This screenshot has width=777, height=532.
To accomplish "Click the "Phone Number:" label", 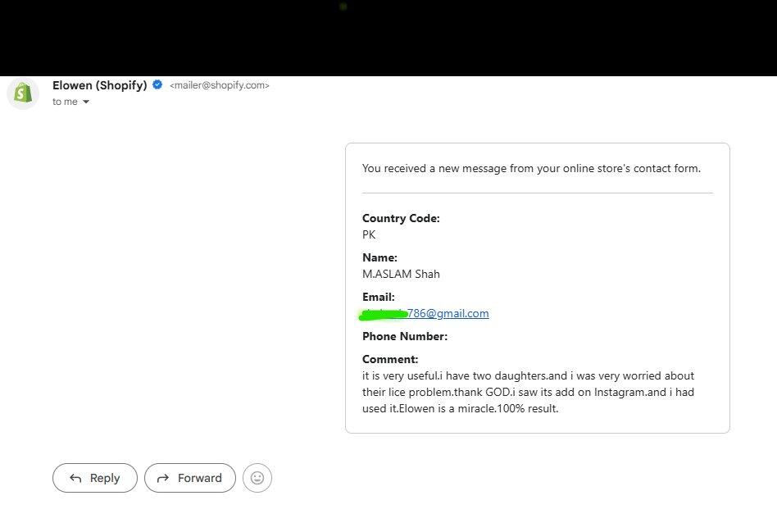I will (x=405, y=336).
